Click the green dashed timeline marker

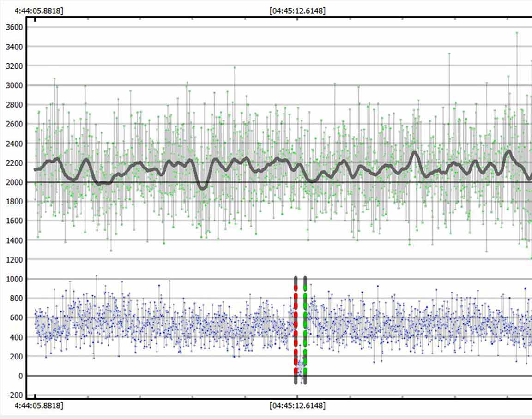305,330
